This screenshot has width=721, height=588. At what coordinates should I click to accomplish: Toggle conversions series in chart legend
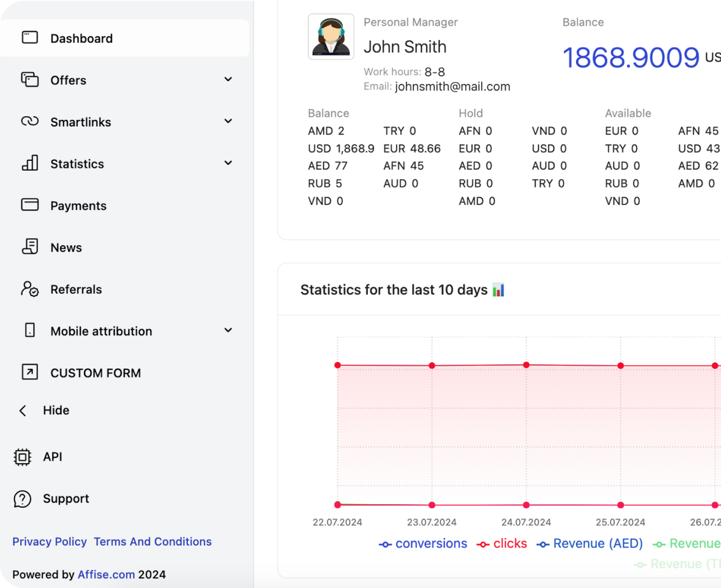(423, 543)
